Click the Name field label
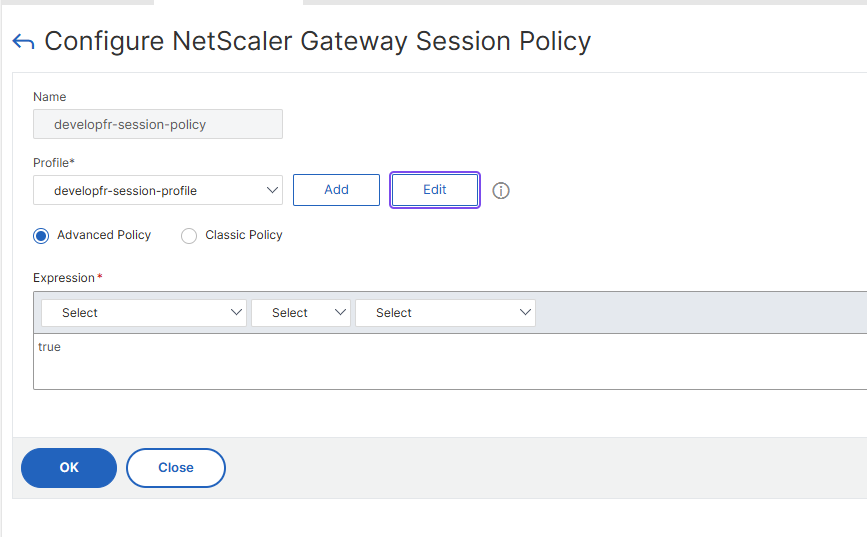Image resolution: width=867 pixels, height=537 pixels. [x=50, y=97]
